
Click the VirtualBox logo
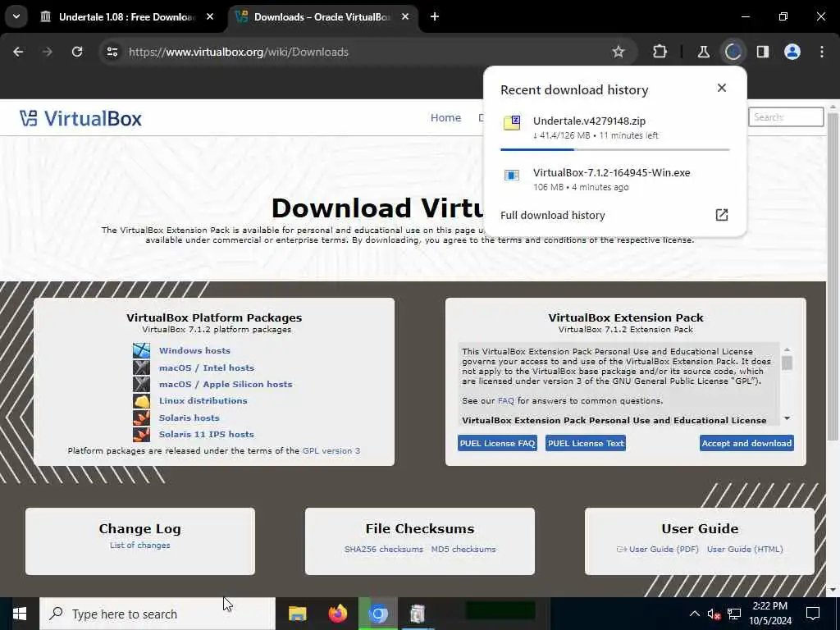click(x=80, y=118)
